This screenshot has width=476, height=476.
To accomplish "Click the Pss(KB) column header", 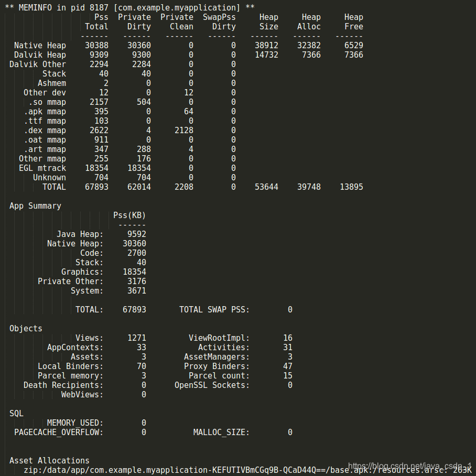I will point(129,215).
